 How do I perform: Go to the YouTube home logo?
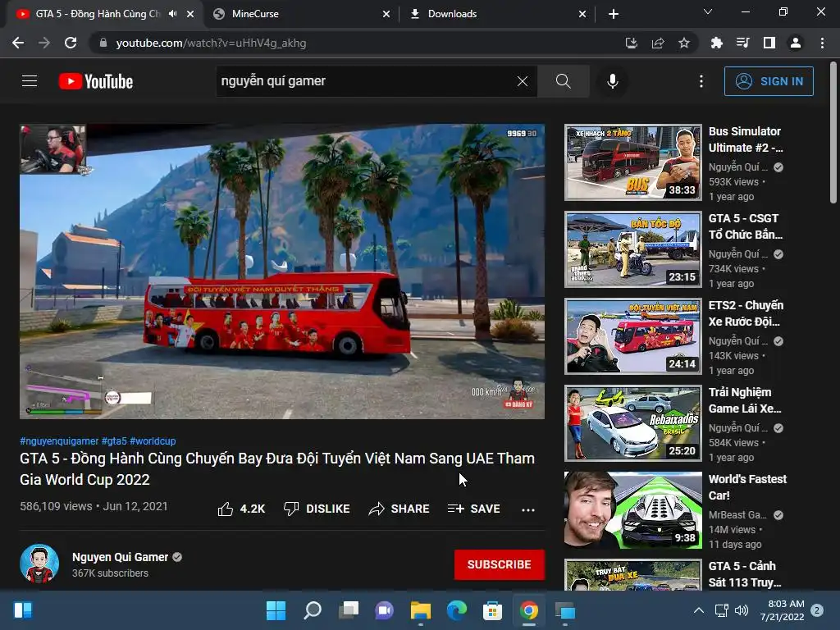(96, 81)
